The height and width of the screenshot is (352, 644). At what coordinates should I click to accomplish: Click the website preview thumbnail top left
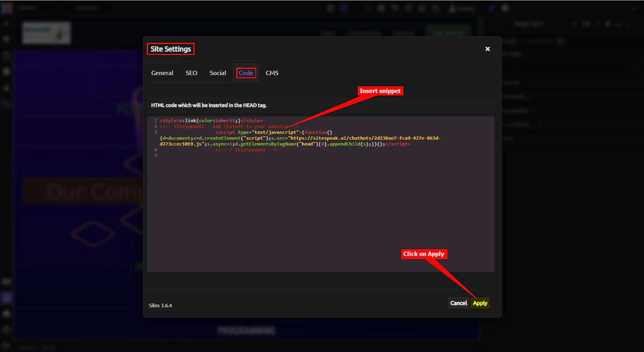(x=46, y=33)
